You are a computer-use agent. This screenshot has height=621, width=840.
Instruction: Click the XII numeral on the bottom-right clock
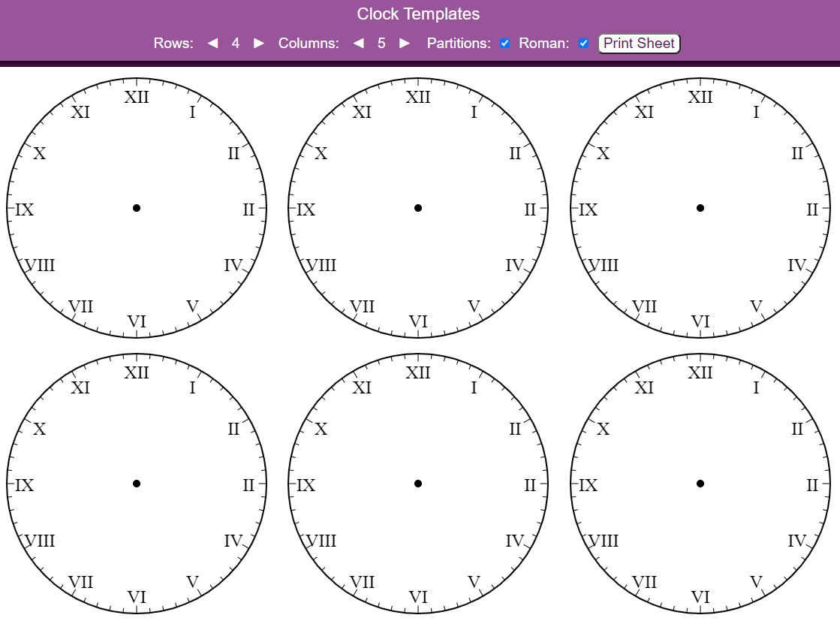pos(700,372)
